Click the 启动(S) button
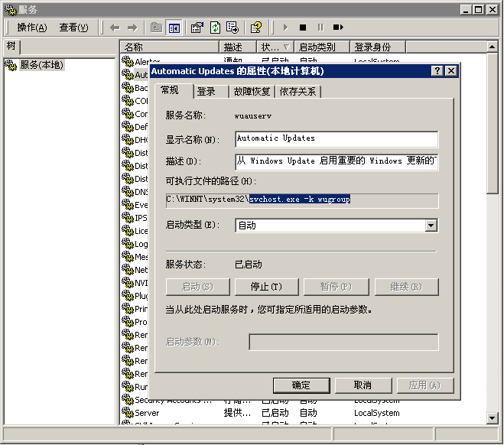Screen dimensions: 504x445 (197, 287)
